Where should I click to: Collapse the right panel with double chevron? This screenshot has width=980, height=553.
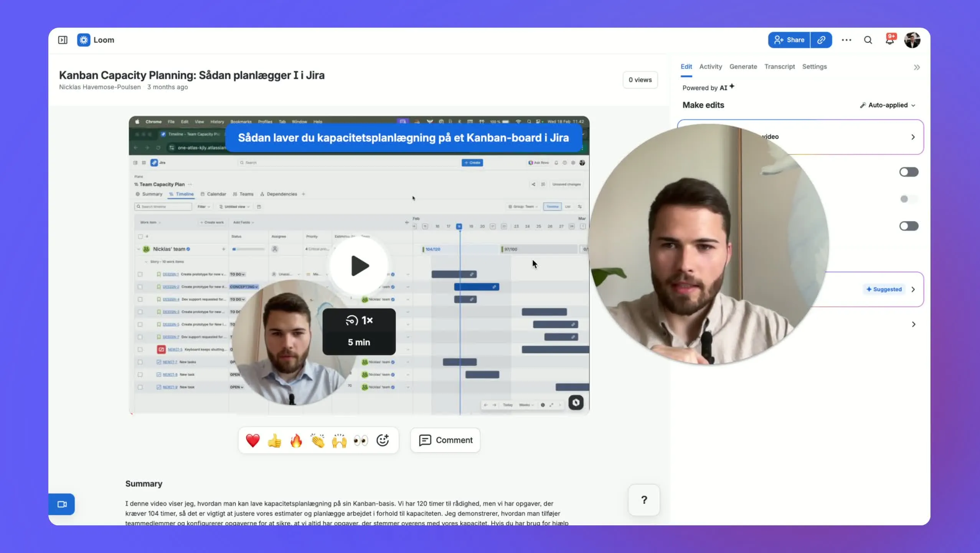point(916,68)
